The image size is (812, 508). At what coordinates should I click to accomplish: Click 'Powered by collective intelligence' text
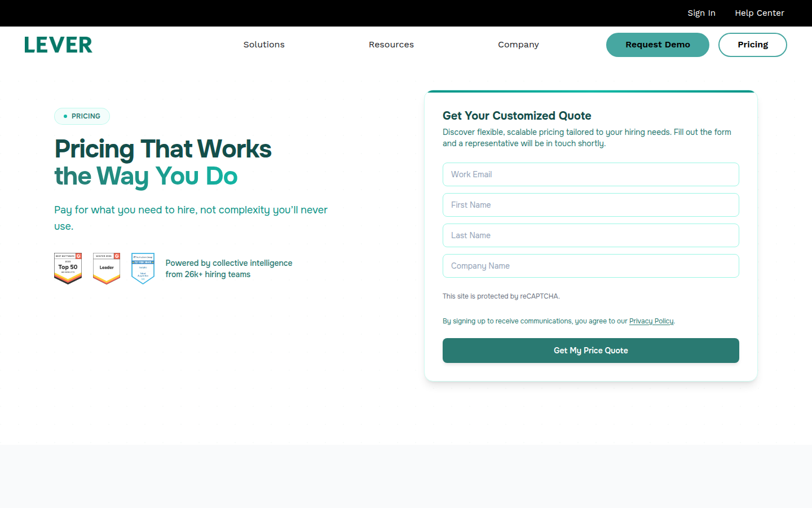click(229, 269)
